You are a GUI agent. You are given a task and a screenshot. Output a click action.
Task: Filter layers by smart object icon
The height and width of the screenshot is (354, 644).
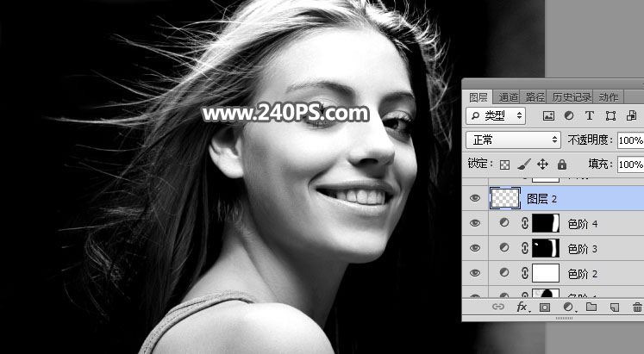tap(631, 116)
